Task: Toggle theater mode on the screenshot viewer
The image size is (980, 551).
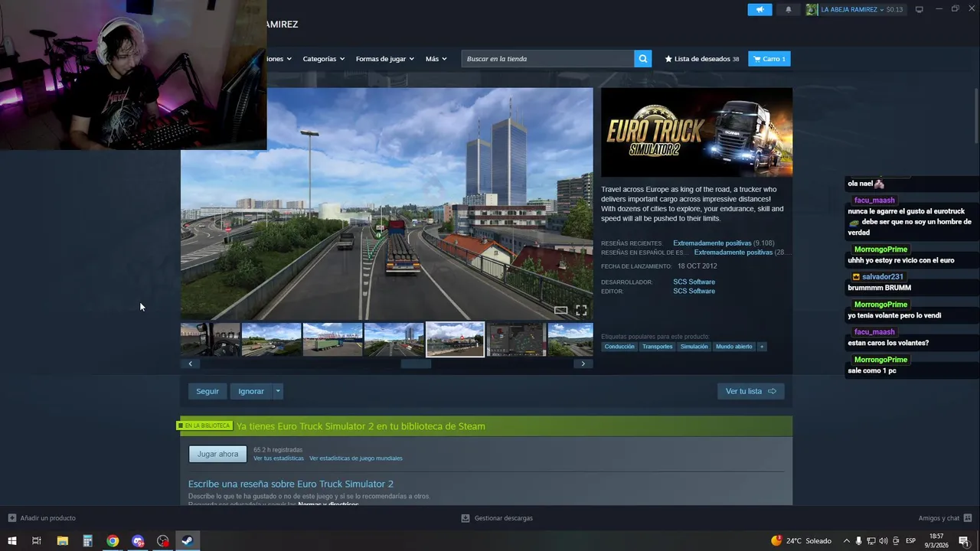Action: coord(561,310)
